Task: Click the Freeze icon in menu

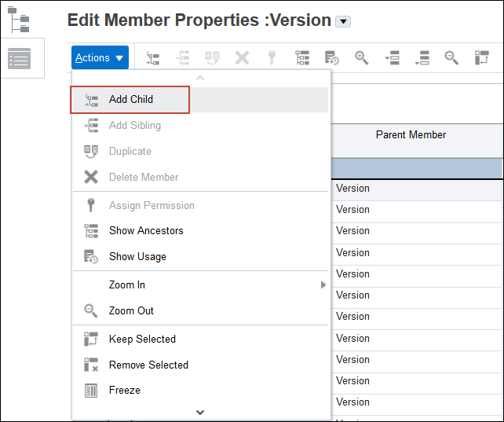Action: (91, 391)
